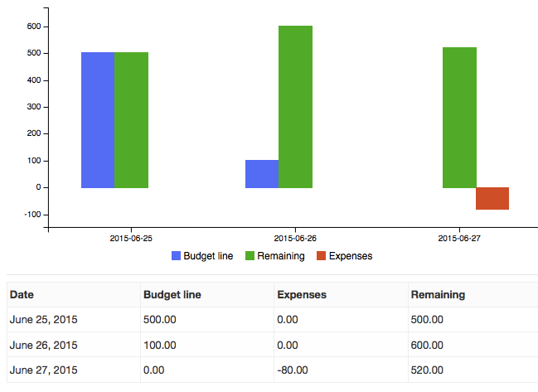Hide the Remaining series via legend label
Screen dimensions: 538x392
click(x=281, y=256)
